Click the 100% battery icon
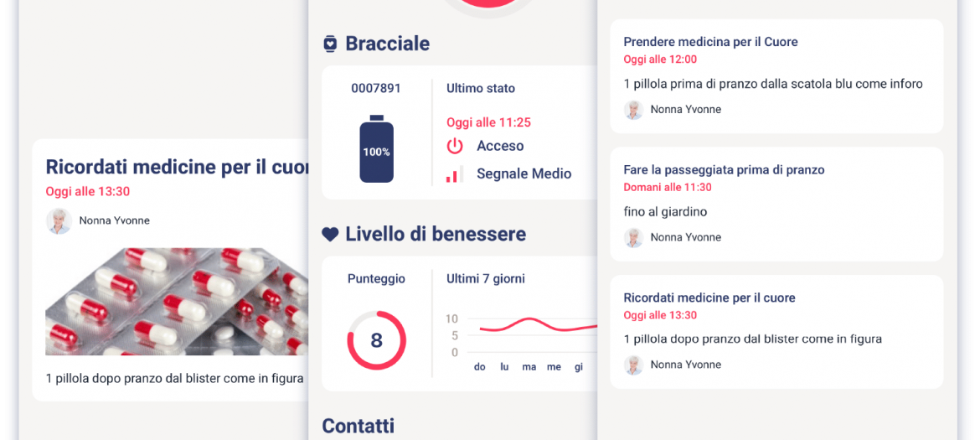Viewport: 980px width, 440px height. [376, 148]
